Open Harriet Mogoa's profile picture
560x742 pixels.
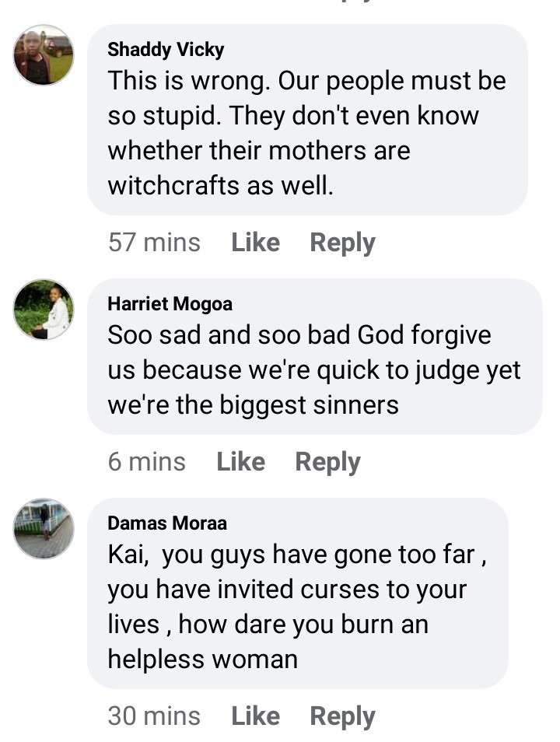[44, 310]
